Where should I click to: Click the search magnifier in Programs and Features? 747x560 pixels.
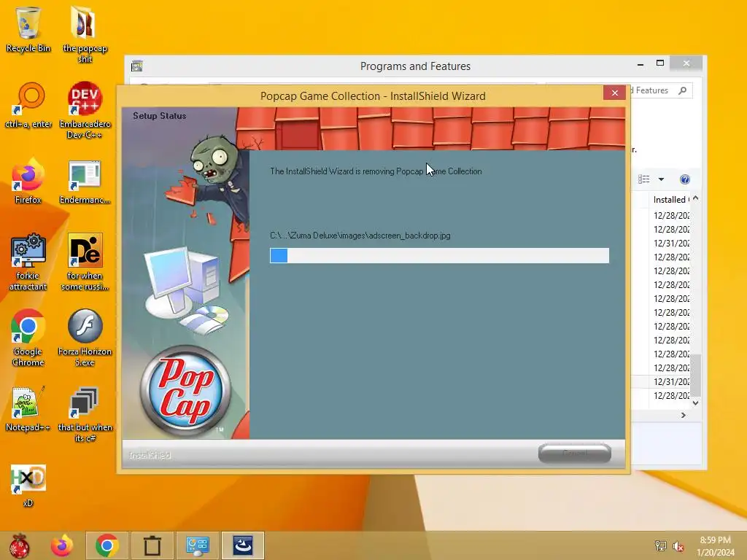[x=682, y=90]
